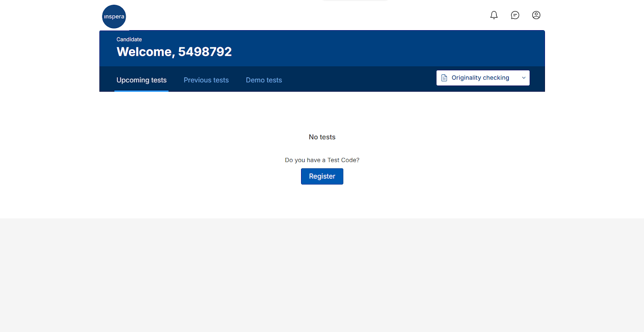The height and width of the screenshot is (332, 644).
Task: Click the 'No tests' message
Action: 322,137
